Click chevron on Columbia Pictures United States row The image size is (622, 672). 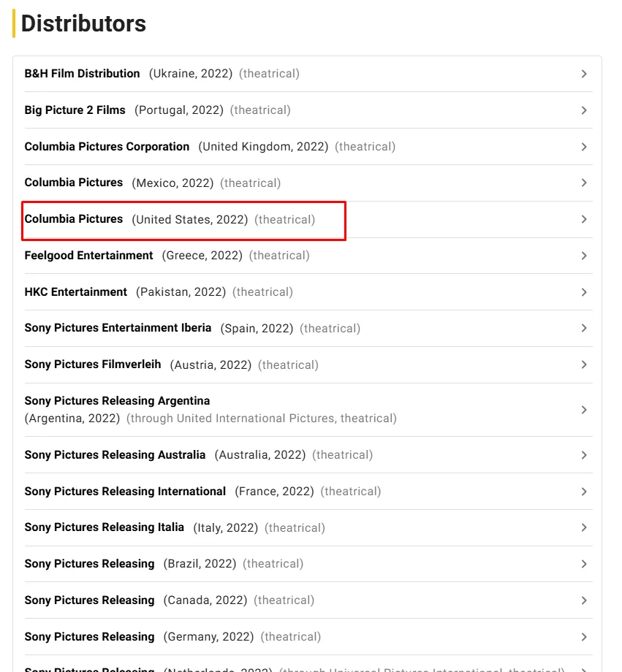pyautogui.click(x=584, y=219)
